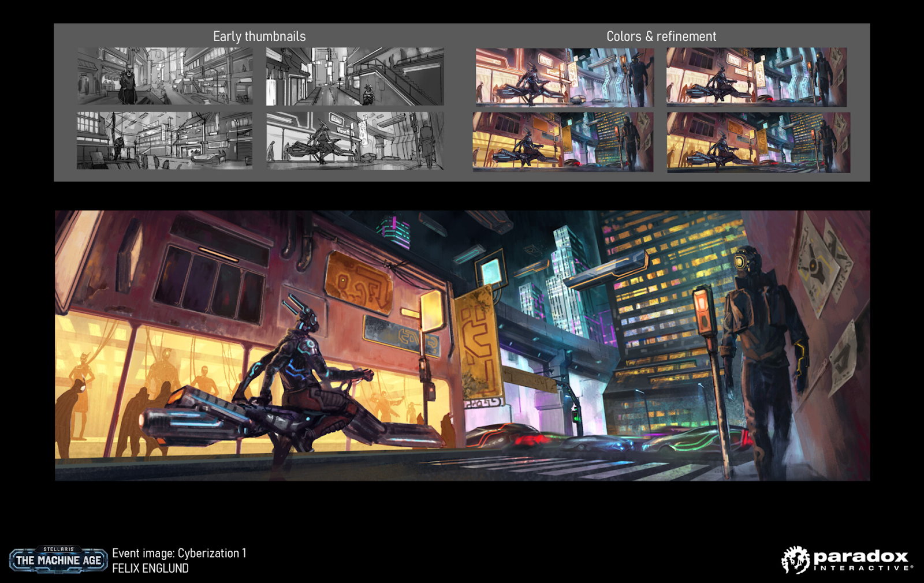Click the Stellaris The Machine Age logo
Image resolution: width=924 pixels, height=583 pixels.
(x=58, y=559)
